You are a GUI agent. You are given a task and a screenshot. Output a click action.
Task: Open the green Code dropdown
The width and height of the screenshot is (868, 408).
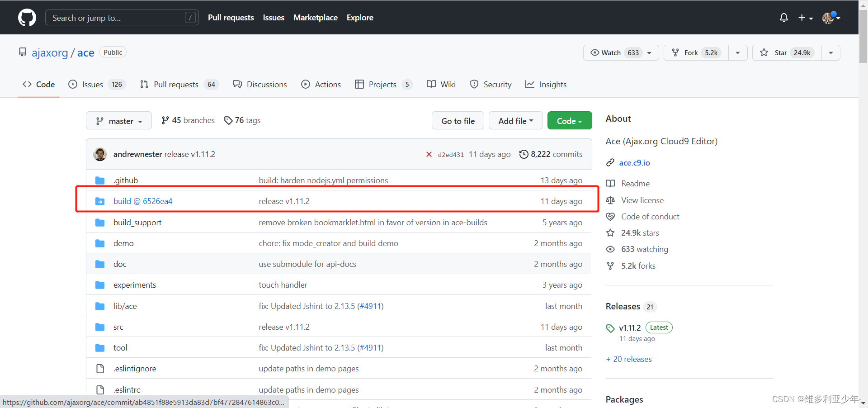pos(569,120)
